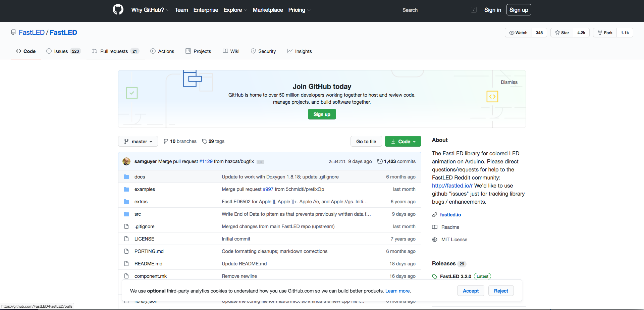This screenshot has height=310, width=644.
Task: Click the fastled.io website link
Action: tap(450, 215)
